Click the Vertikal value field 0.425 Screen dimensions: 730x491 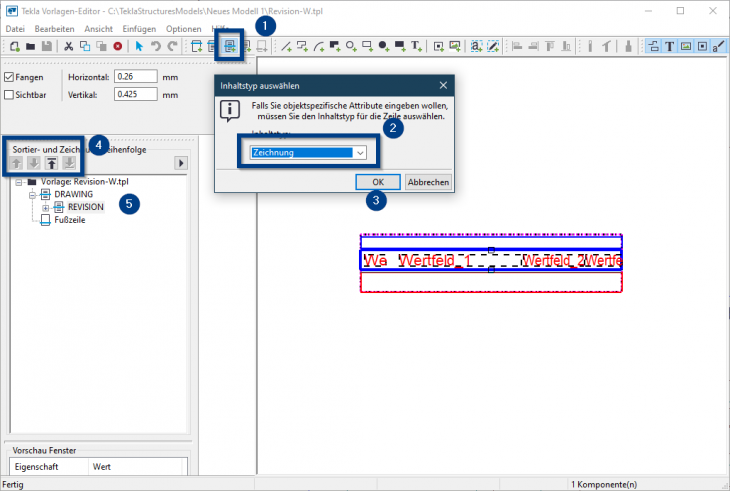pyautogui.click(x=135, y=94)
